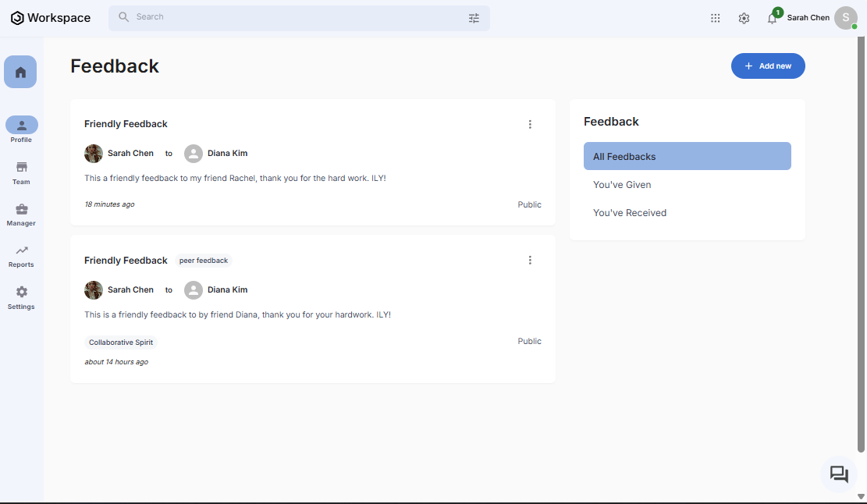867x504 pixels.
Task: Open options menu for peer feedback card
Action: coord(530,261)
